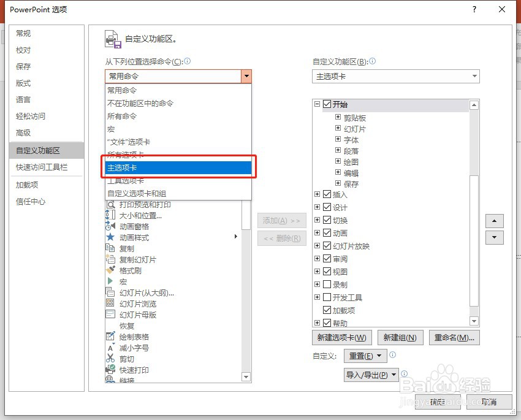Click the info icon beside command source label
The height and width of the screenshot is (420, 521).
[188, 61]
